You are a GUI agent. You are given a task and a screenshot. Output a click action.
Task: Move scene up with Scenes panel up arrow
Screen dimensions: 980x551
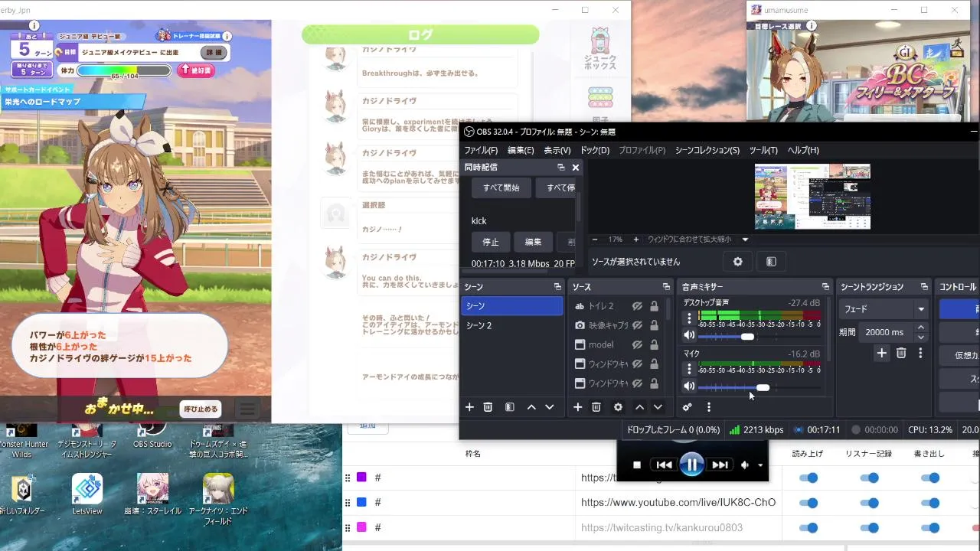[x=531, y=407]
